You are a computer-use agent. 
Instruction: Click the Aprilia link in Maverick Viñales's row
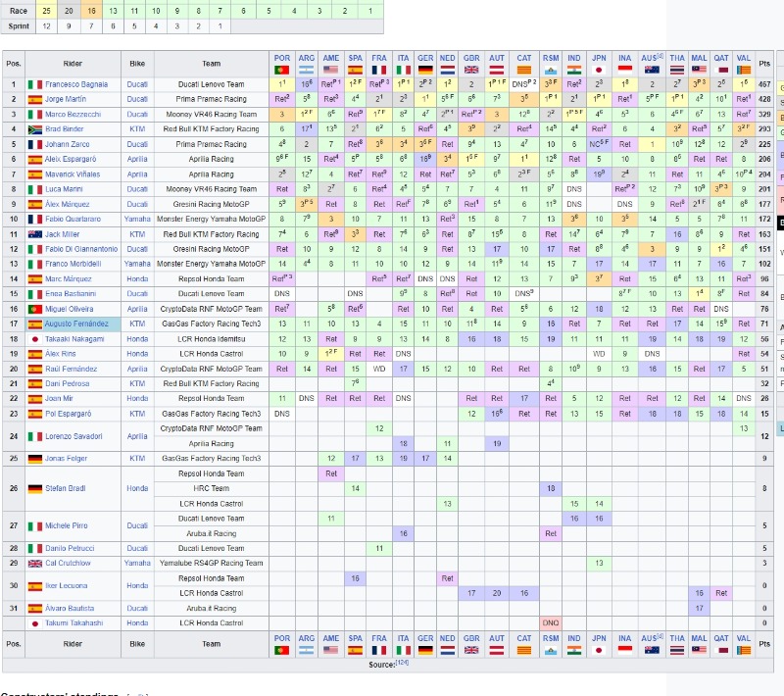[137, 174]
